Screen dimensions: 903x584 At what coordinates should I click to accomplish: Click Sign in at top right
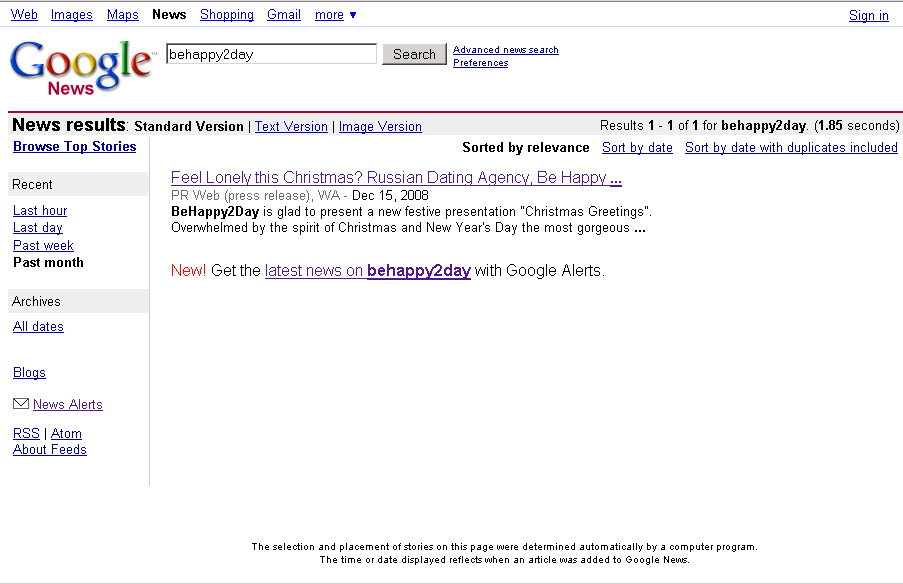[868, 15]
